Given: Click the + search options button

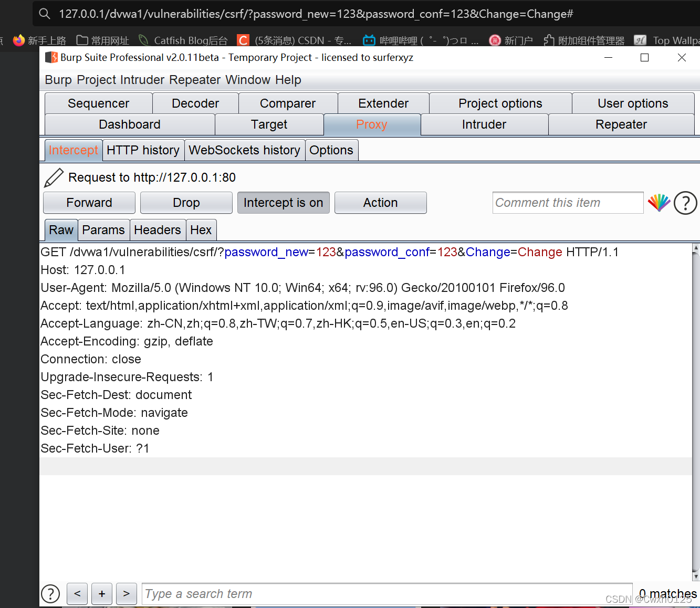Looking at the screenshot, I should (102, 593).
